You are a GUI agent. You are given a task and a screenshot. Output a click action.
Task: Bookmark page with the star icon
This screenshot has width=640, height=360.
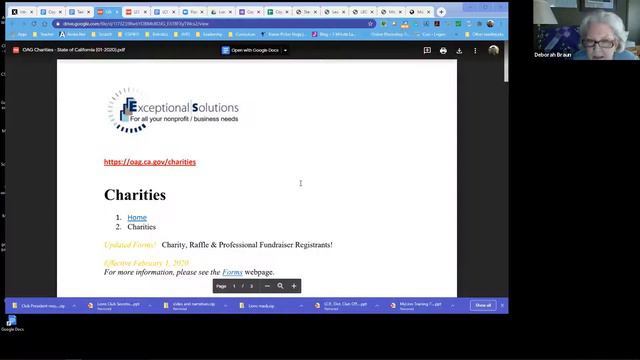pyautogui.click(x=370, y=24)
